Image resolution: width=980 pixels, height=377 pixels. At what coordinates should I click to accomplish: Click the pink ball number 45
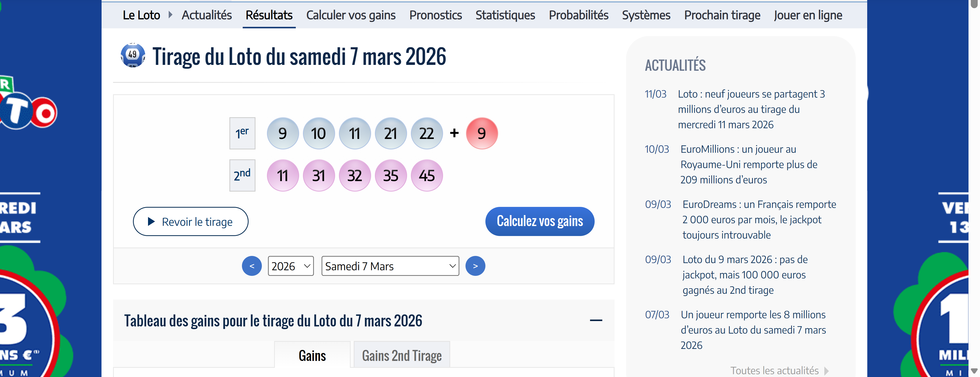point(426,175)
